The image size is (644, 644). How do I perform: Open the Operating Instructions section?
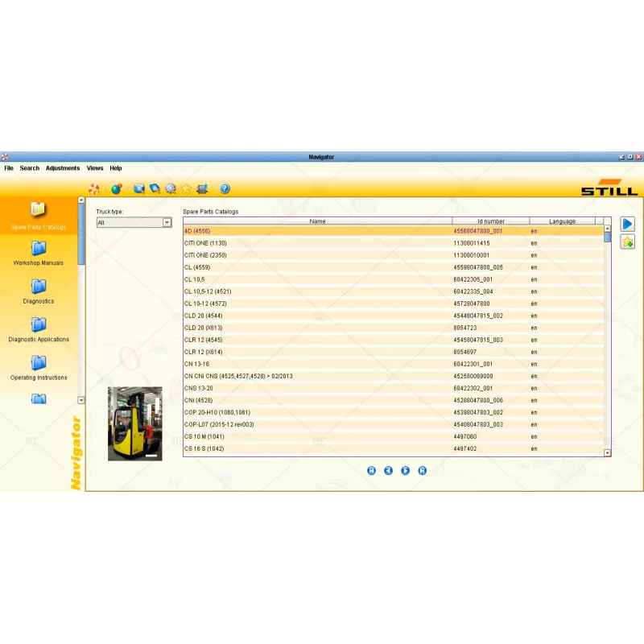tap(38, 367)
